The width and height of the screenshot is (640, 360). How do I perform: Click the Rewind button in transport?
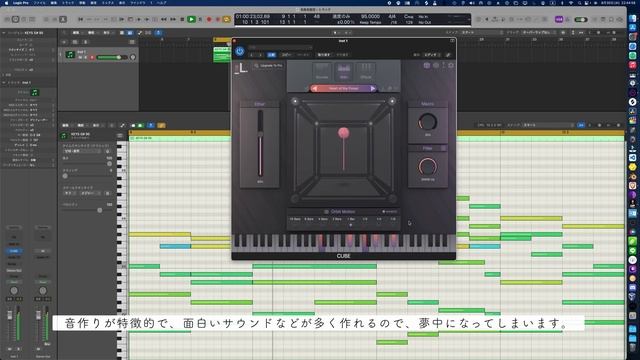pyautogui.click(x=164, y=19)
